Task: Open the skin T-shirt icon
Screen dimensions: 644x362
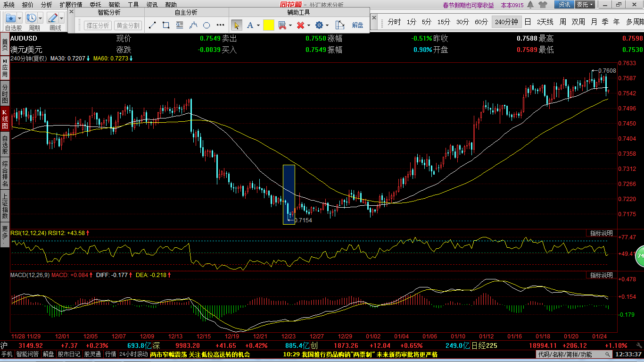Action: [543, 5]
